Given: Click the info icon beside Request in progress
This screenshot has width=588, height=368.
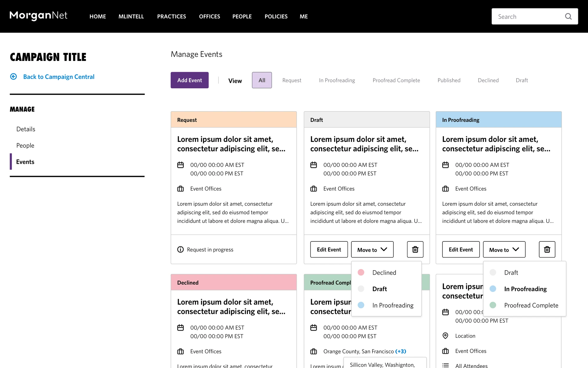Looking at the screenshot, I should pos(181,249).
